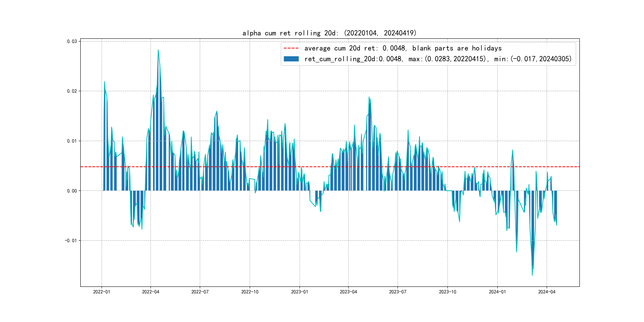Click the 2023-10 x-axis tick label

447,292
